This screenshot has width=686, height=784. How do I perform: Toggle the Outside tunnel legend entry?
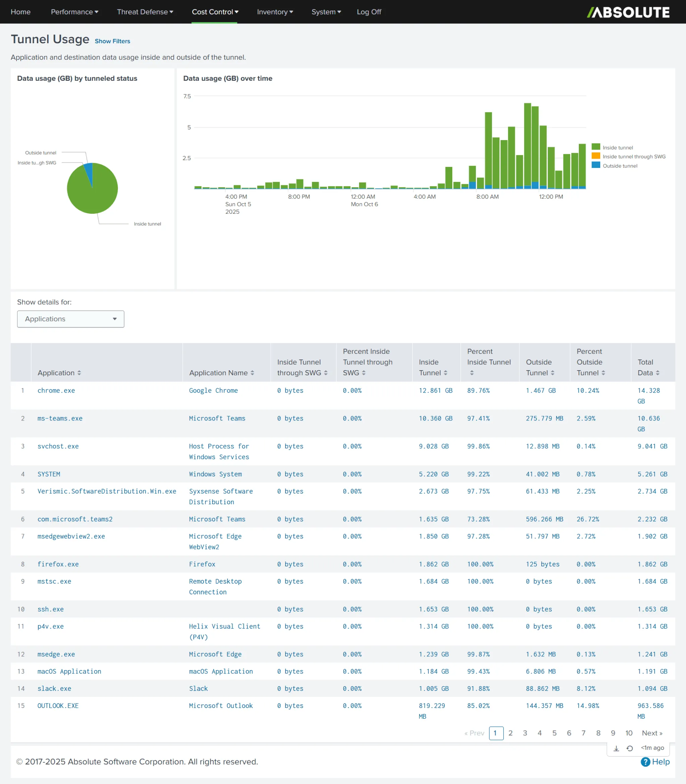[x=619, y=166]
